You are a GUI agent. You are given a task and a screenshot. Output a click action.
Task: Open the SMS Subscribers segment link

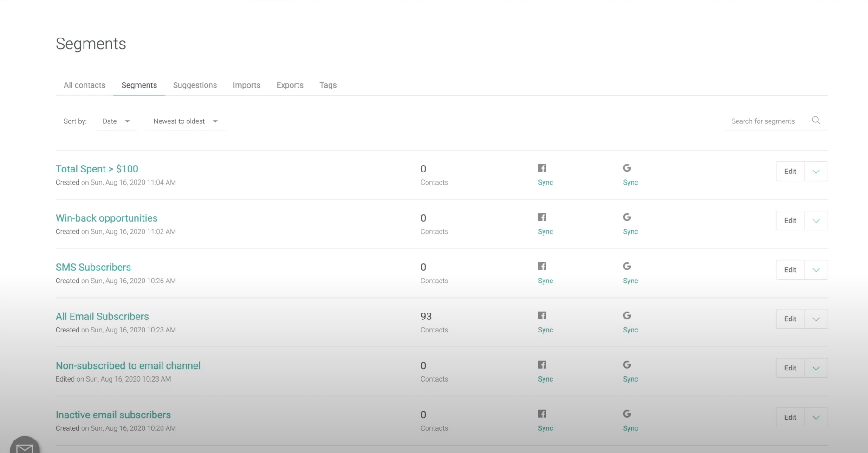click(93, 267)
